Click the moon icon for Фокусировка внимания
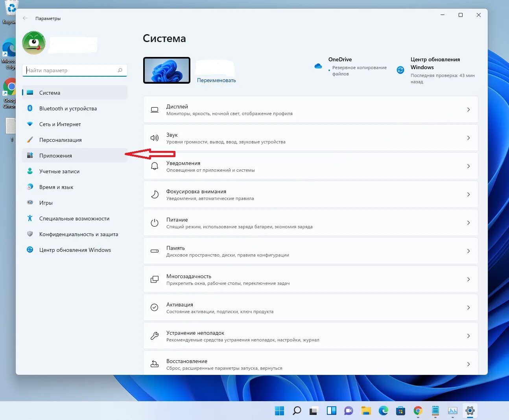Viewport: 509px width, 420px height. click(x=155, y=194)
